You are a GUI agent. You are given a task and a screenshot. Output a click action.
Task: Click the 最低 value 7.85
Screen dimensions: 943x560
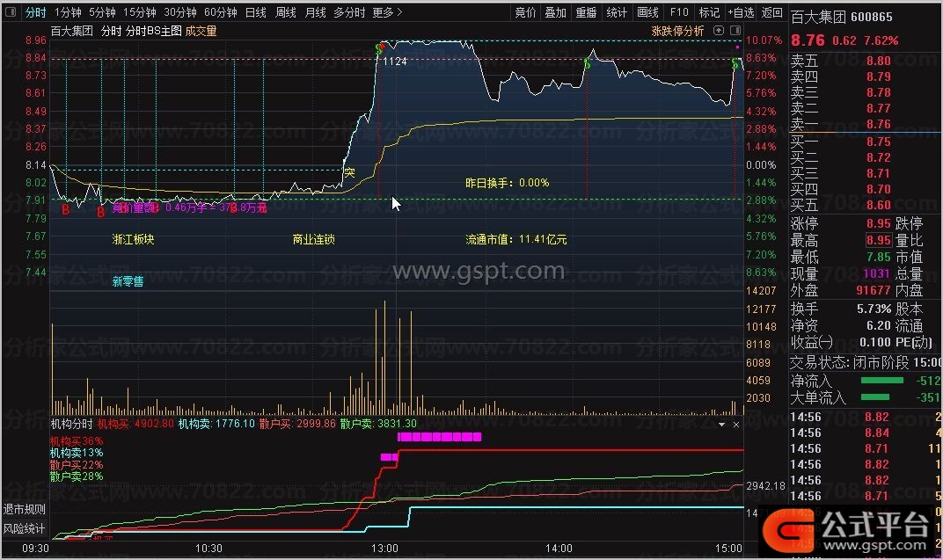click(878, 258)
